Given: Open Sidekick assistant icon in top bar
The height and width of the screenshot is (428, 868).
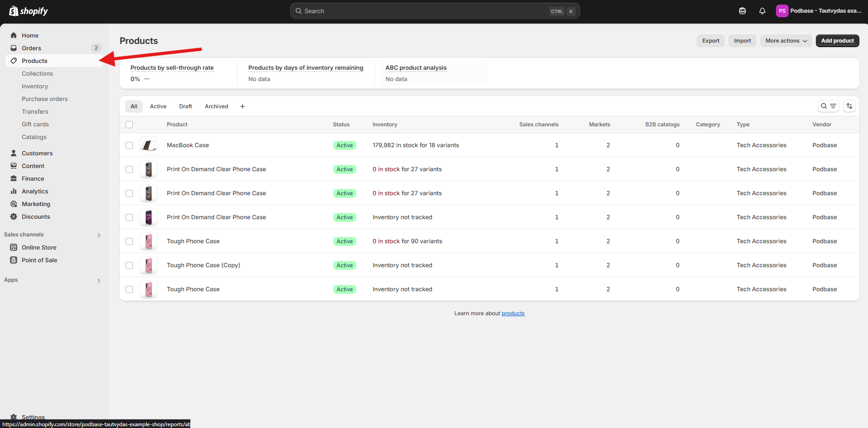Looking at the screenshot, I should point(742,11).
